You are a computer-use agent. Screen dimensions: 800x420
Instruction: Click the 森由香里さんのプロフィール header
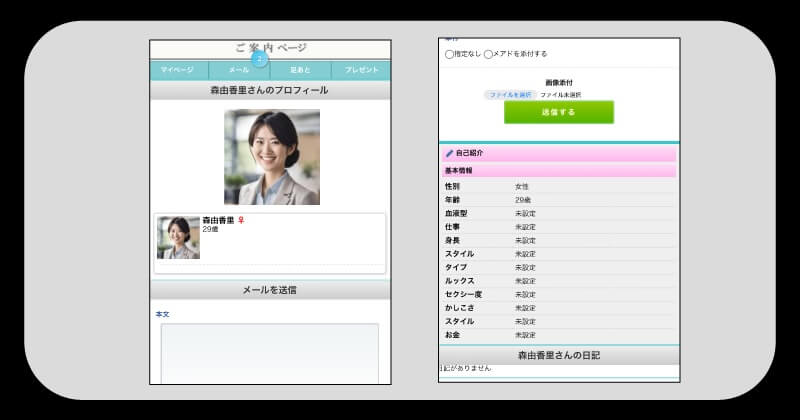pyautogui.click(x=270, y=90)
